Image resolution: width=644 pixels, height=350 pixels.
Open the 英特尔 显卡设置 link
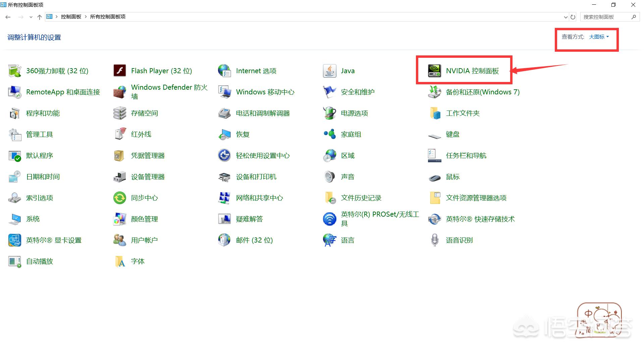[54, 240]
